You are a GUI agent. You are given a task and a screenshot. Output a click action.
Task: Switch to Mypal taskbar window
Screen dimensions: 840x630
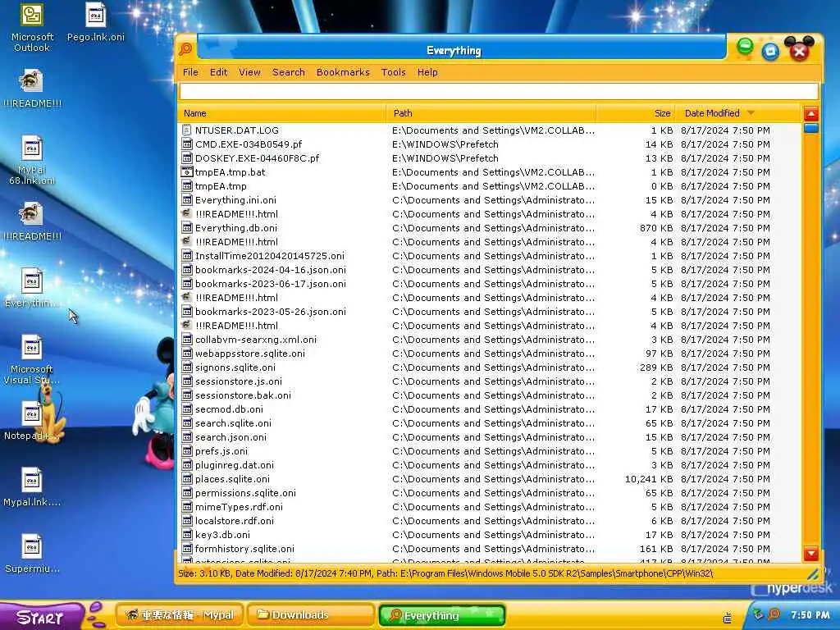[x=180, y=615]
